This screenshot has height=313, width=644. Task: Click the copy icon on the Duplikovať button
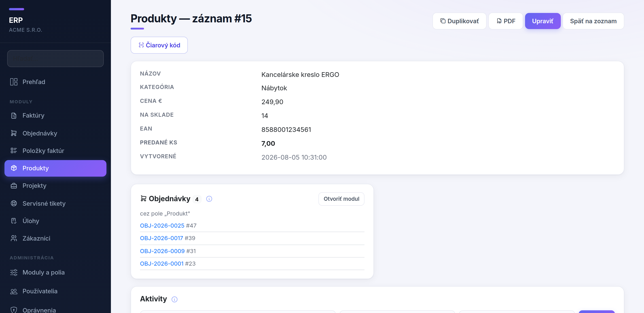443,21
